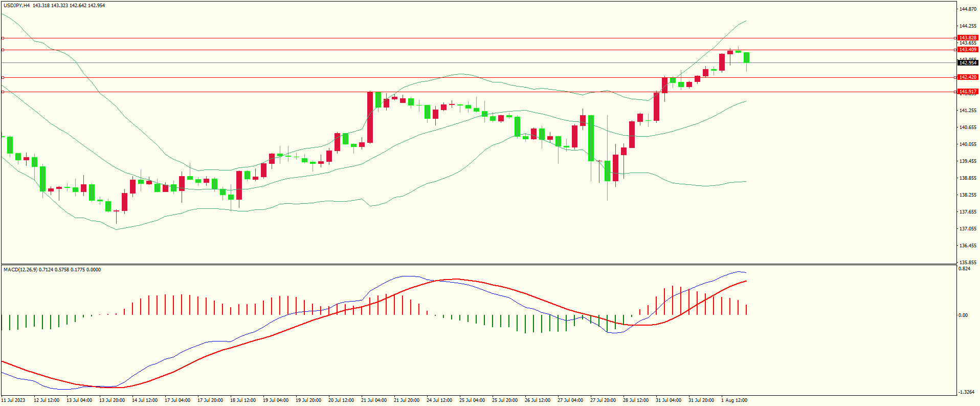Click the 142.420 red price label

pos(967,77)
